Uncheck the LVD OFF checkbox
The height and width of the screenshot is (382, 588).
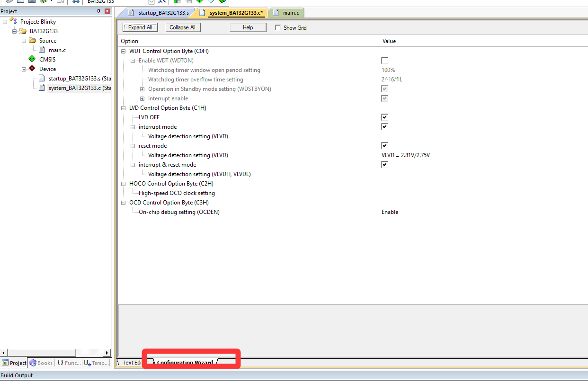coord(385,117)
